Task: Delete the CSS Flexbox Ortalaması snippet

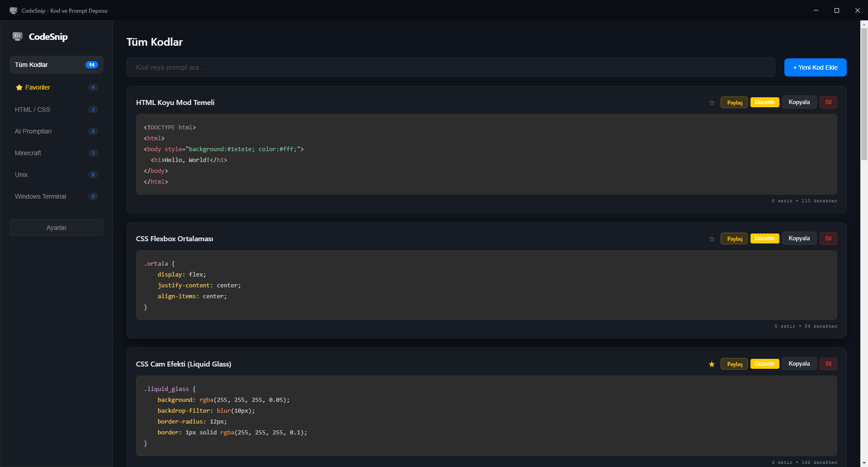Action: tap(828, 238)
